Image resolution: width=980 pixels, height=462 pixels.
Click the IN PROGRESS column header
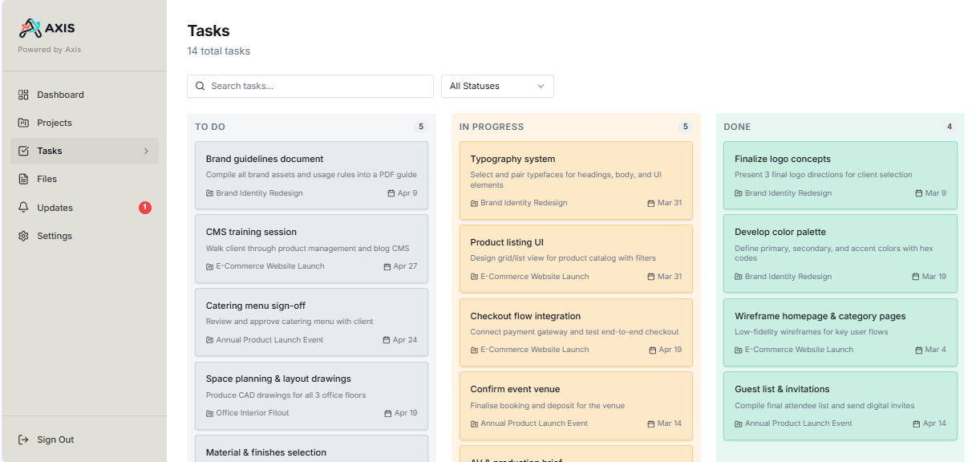click(x=492, y=127)
